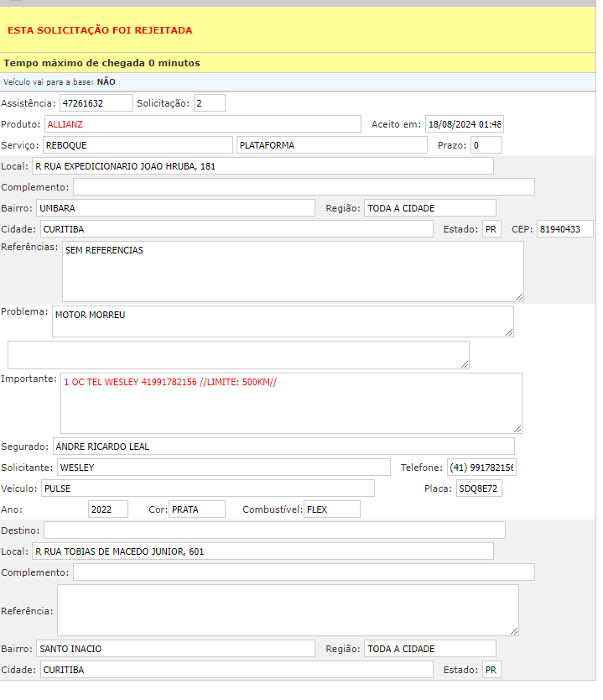Click the empty Destino field
The height and width of the screenshot is (700, 603).
274,530
